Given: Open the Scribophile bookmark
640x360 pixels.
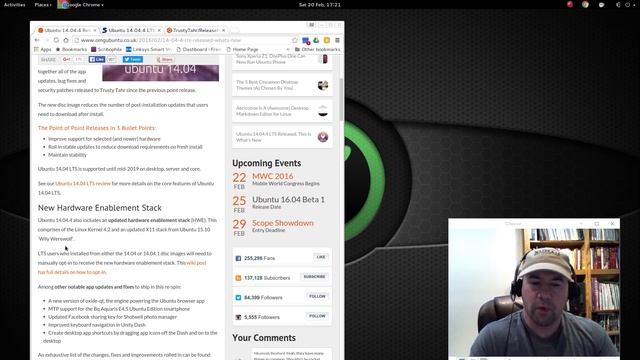Looking at the screenshot, I should coord(107,49).
